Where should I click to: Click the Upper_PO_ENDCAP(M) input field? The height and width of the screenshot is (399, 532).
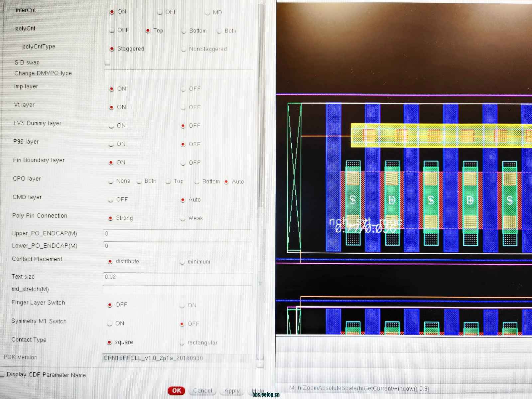pyautogui.click(x=178, y=234)
